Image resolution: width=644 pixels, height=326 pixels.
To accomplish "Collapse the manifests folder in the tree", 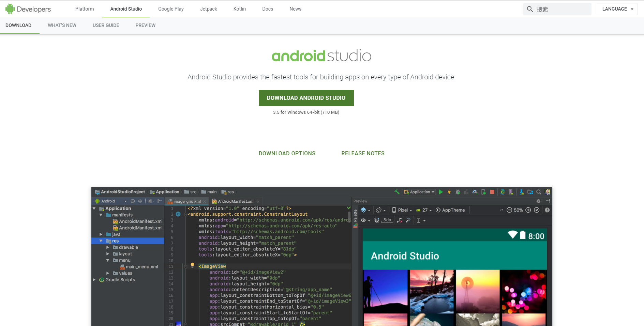I will (x=101, y=215).
